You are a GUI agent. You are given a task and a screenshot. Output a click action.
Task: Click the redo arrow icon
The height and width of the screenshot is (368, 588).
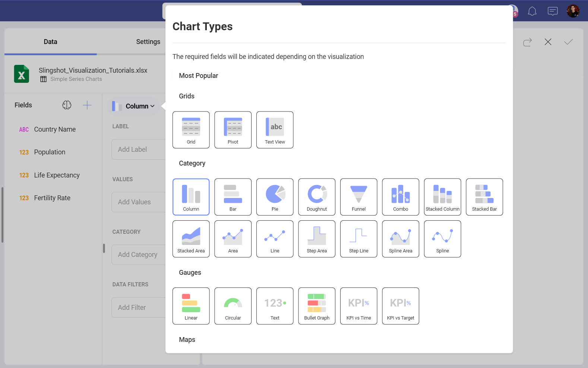[x=527, y=42]
